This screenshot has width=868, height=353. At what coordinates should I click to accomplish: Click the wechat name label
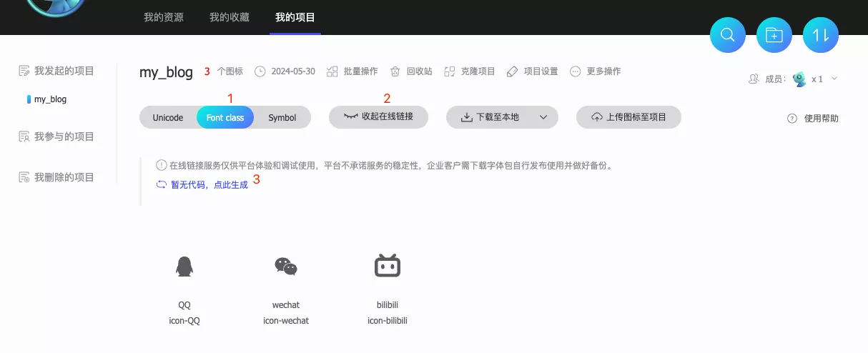coord(286,305)
